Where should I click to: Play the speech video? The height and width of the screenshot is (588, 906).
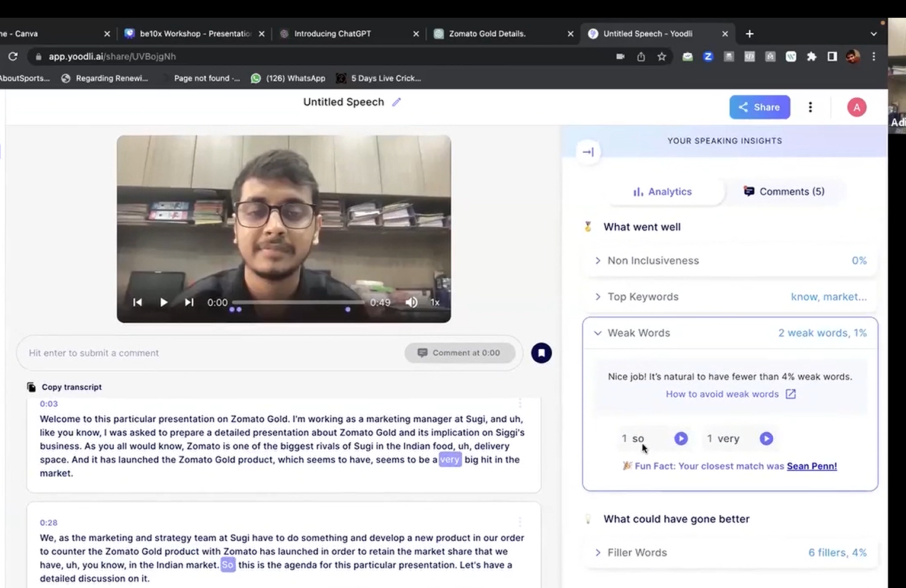click(x=164, y=302)
